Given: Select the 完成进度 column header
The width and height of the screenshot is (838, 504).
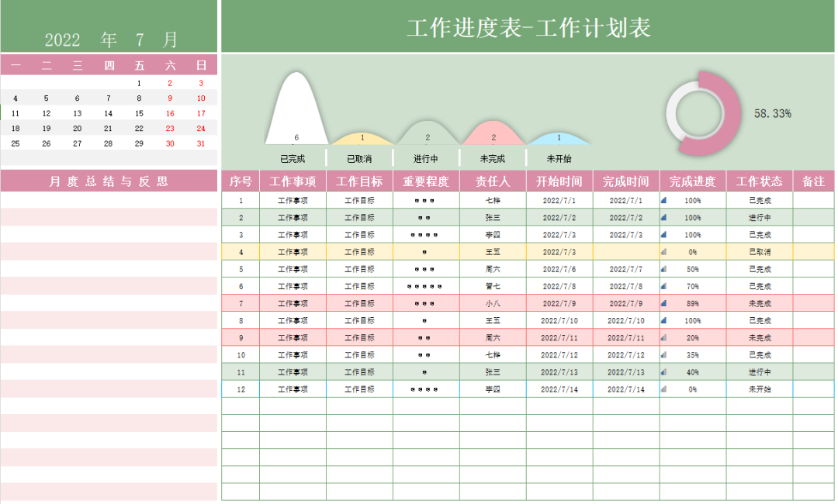Looking at the screenshot, I should (x=693, y=181).
